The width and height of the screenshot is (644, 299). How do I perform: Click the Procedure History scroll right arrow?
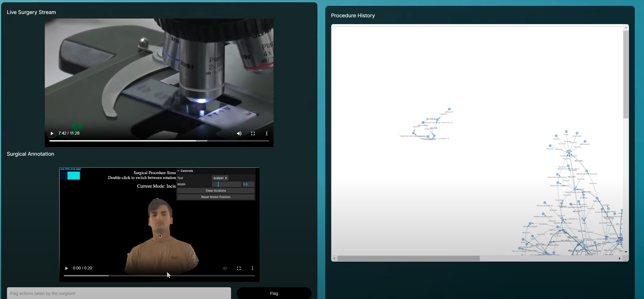pyautogui.click(x=620, y=258)
